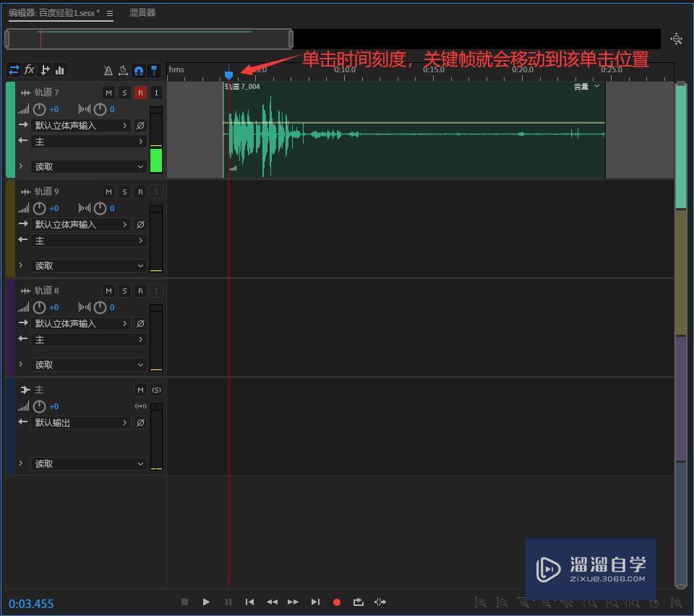Mute track 轨道 7
694x616 pixels.
[x=108, y=93]
